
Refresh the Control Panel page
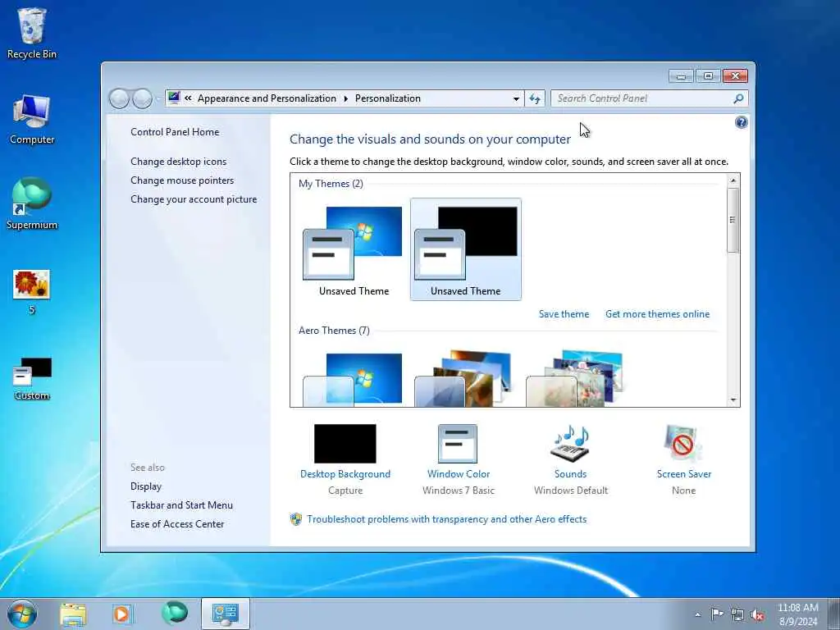(x=535, y=98)
